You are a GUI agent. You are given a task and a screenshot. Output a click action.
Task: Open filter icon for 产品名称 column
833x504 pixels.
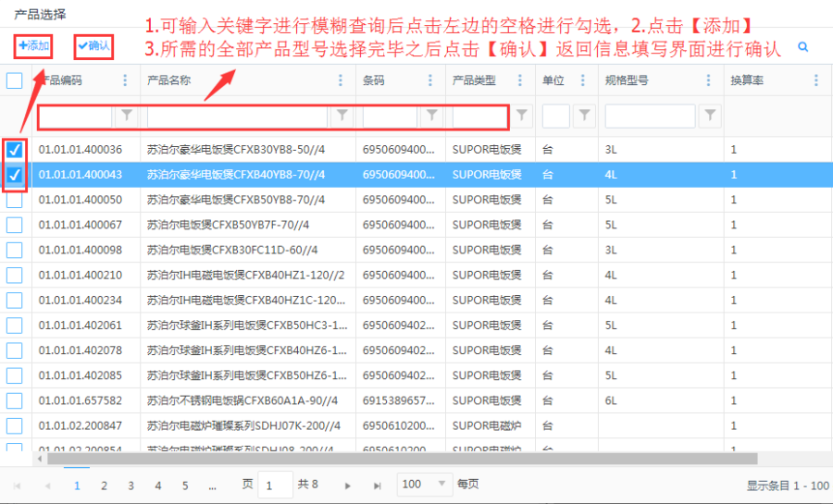342,116
